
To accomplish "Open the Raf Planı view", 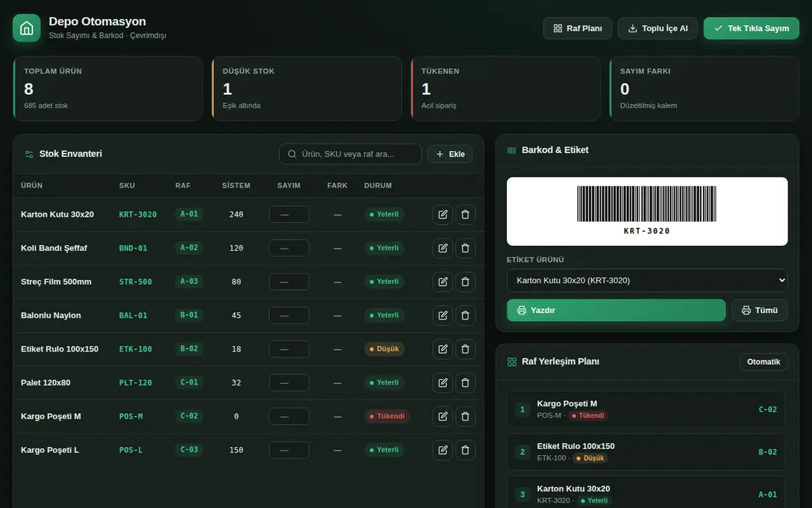I will pos(577,28).
